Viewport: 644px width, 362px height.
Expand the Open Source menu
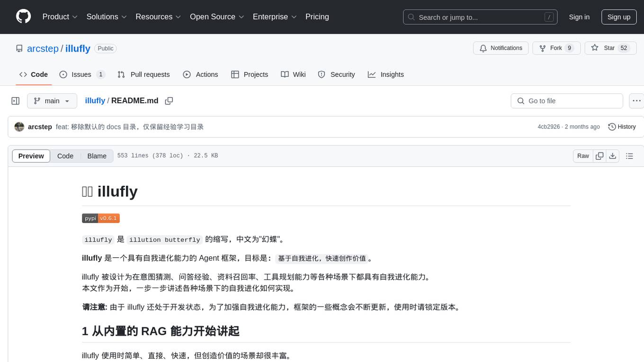click(x=217, y=17)
